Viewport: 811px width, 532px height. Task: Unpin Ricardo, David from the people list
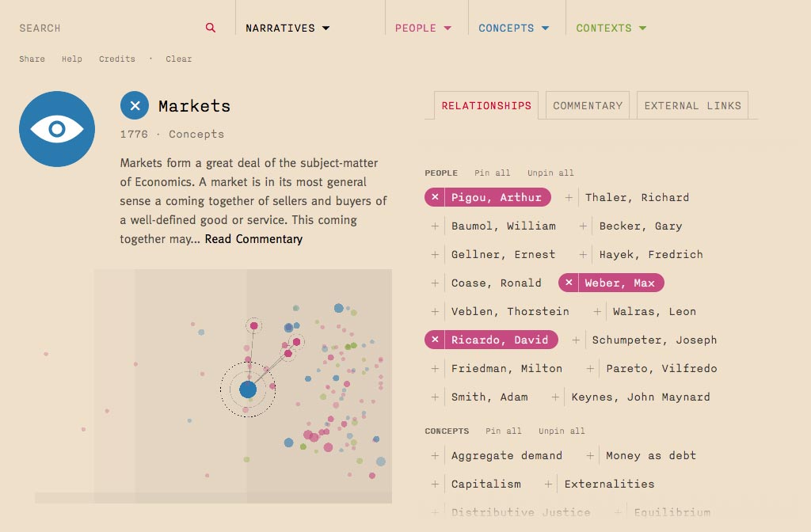click(435, 340)
